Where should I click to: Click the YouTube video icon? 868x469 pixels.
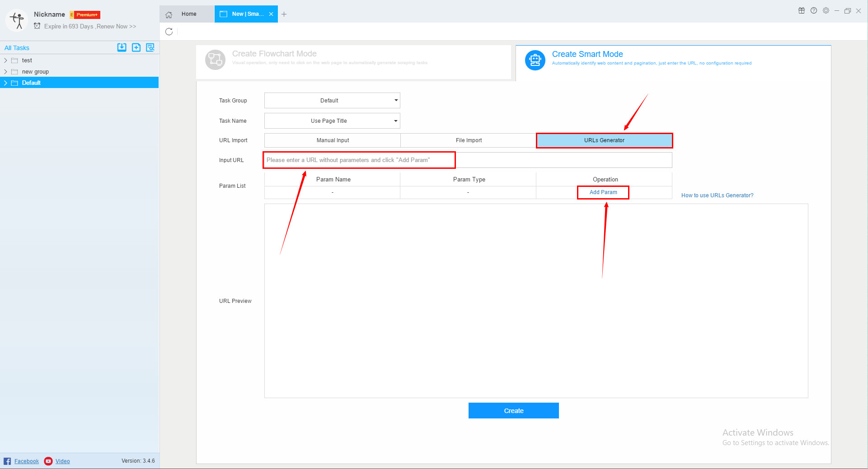click(x=48, y=461)
